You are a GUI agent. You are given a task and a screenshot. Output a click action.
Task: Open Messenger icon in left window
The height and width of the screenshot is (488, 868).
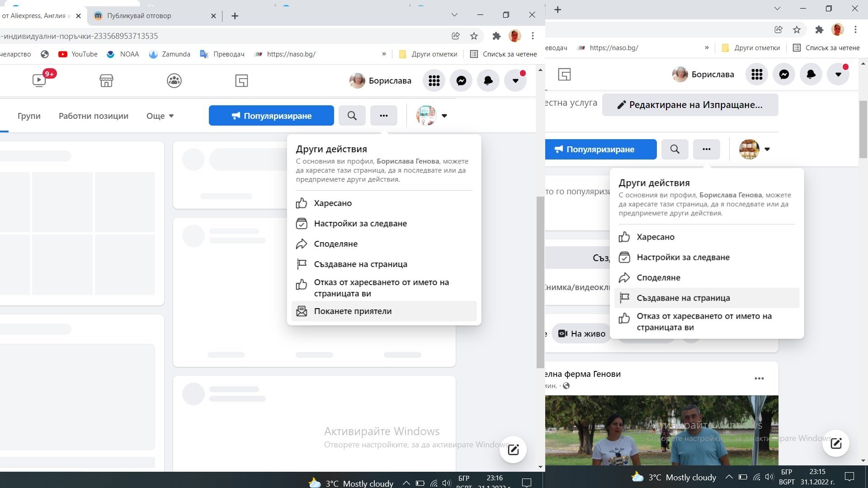(x=461, y=81)
